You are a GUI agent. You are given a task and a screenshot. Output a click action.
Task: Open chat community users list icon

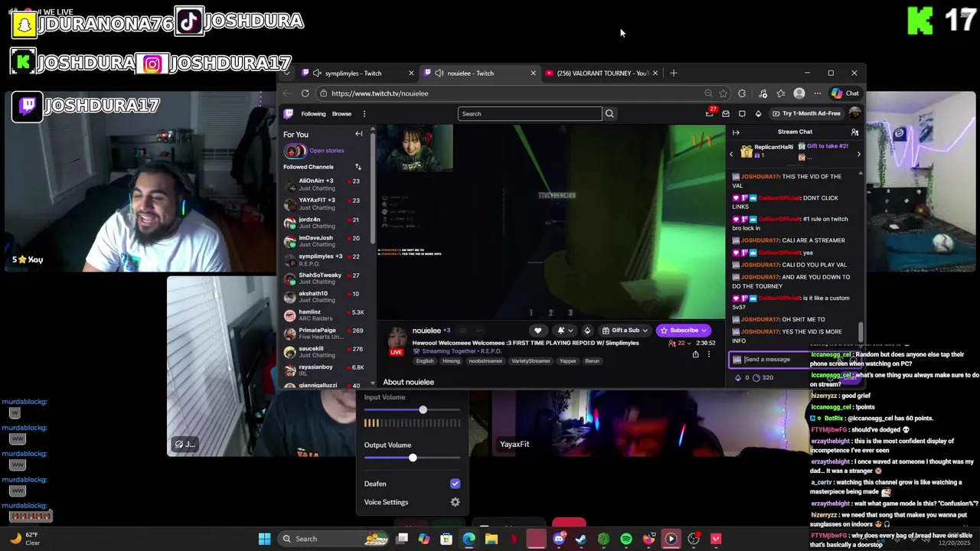click(x=854, y=132)
